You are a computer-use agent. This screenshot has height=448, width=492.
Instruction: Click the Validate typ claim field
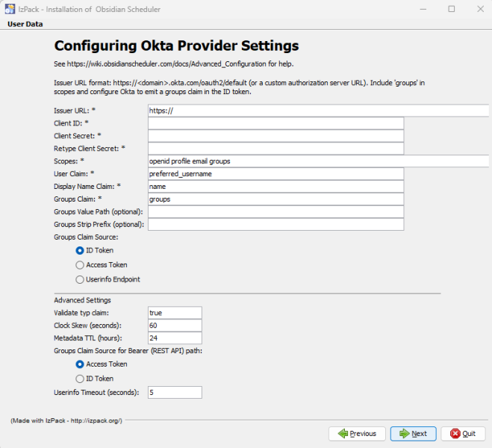[x=175, y=313]
